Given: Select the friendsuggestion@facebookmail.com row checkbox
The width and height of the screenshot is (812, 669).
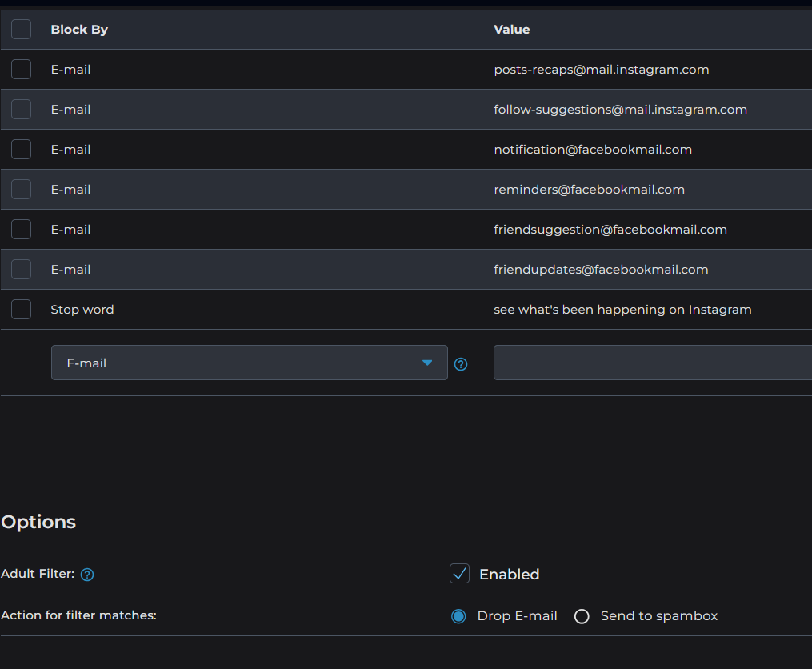Looking at the screenshot, I should (22, 230).
